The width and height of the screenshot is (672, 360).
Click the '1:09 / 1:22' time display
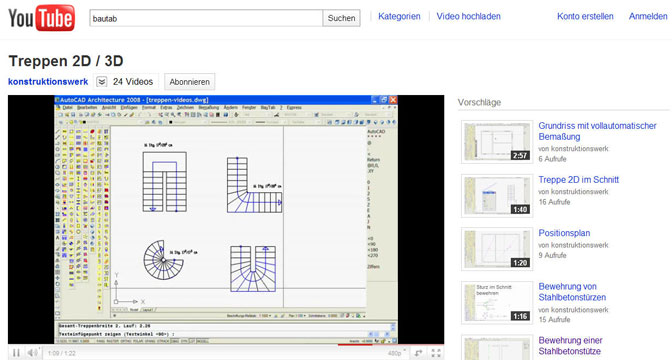tap(62, 353)
